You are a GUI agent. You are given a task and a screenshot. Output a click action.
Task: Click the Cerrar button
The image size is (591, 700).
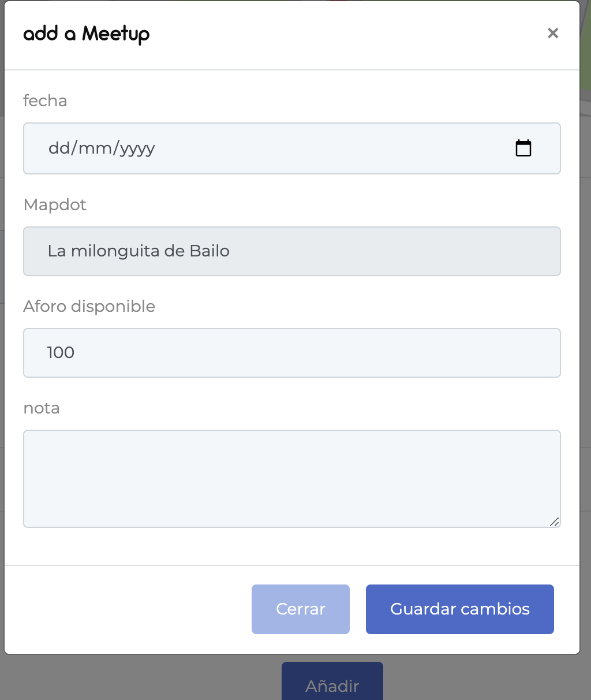pos(301,609)
